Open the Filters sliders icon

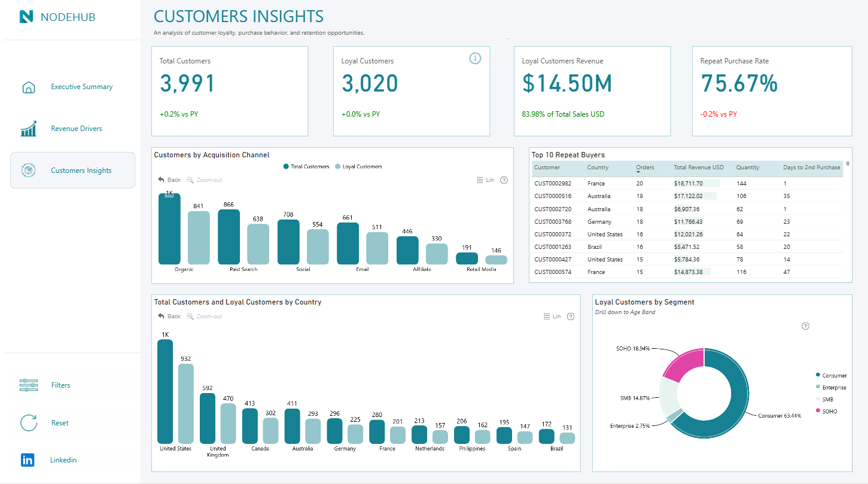(x=29, y=385)
